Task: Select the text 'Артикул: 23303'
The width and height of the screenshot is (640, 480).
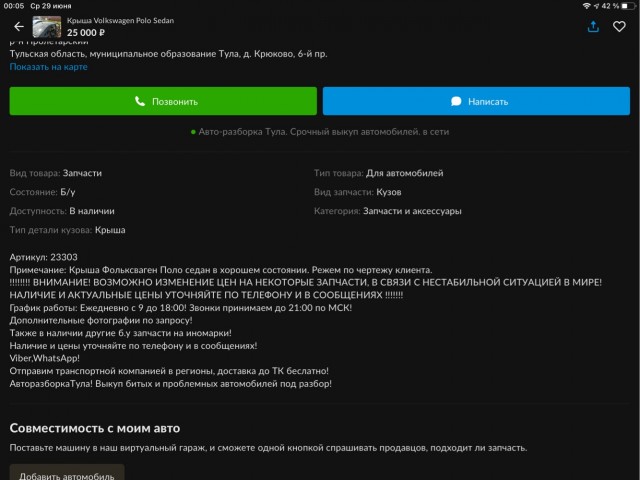Action: (x=44, y=257)
